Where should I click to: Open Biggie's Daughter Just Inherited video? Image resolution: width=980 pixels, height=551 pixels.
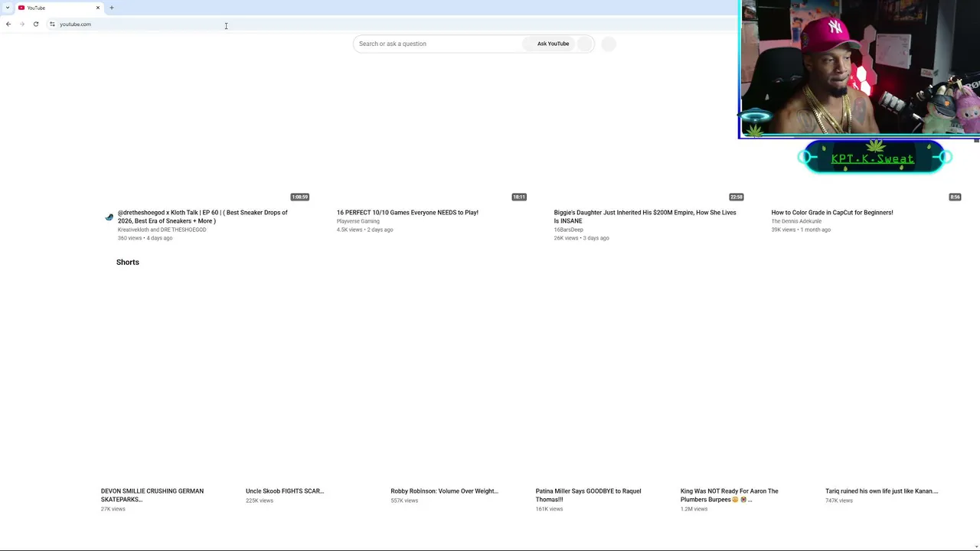click(x=645, y=217)
